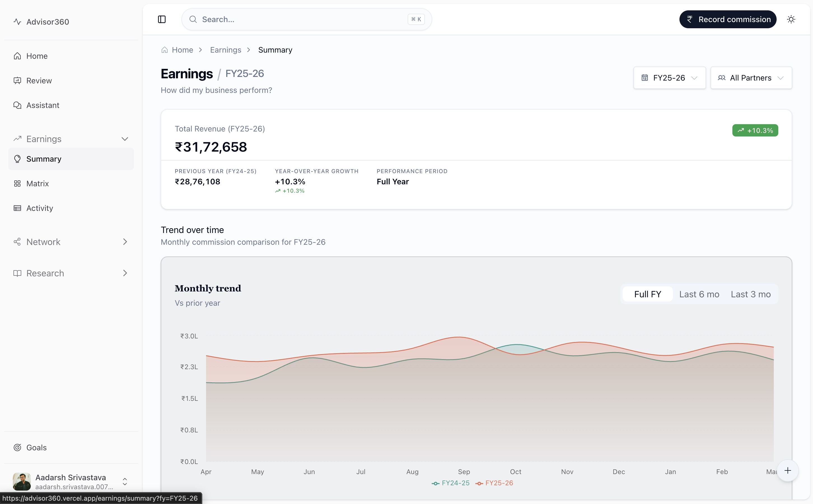Click the breadcrumb home icon

(164, 50)
